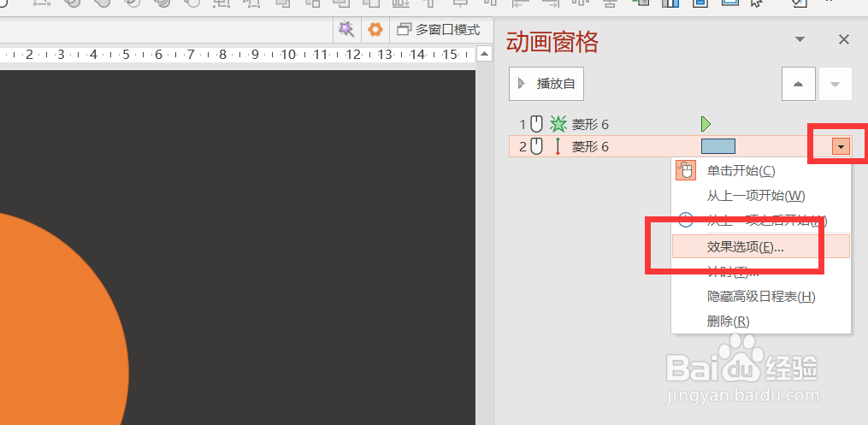Click the green play triangle timeline marker
The height and width of the screenshot is (425, 868).
[x=706, y=123]
